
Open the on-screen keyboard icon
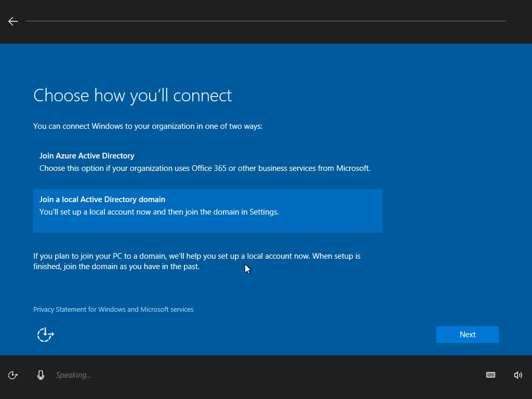[490, 375]
